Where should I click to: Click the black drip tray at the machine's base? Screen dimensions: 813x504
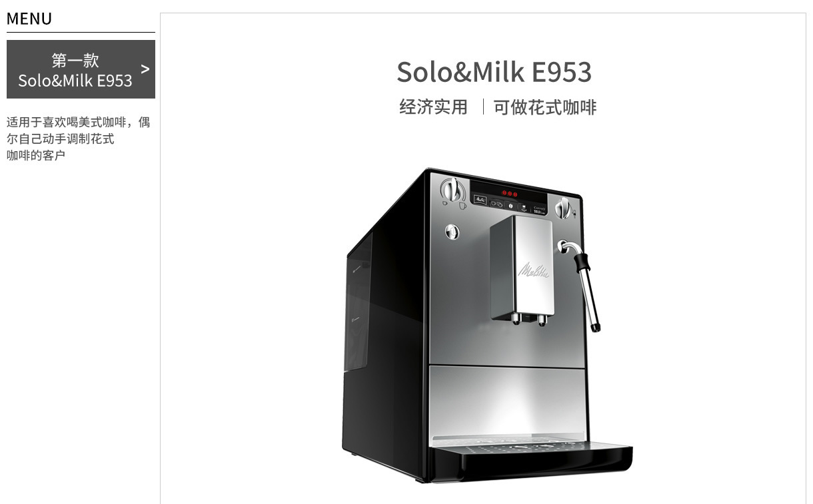click(x=530, y=461)
